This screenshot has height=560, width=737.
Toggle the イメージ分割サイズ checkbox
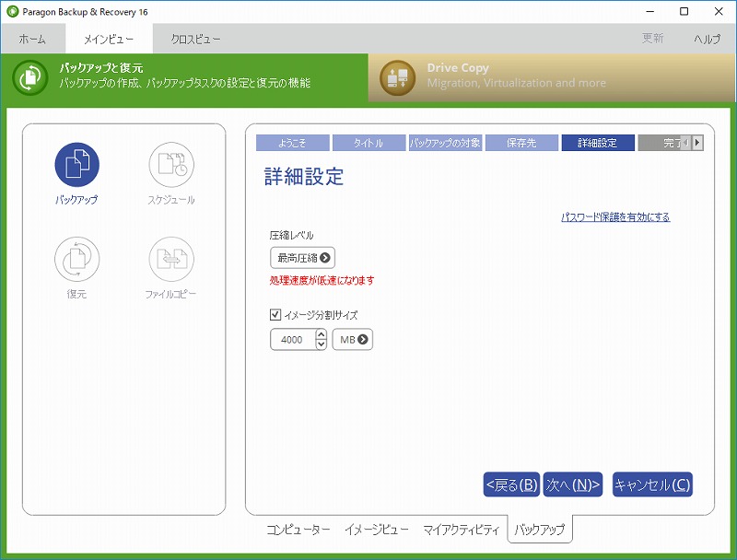(x=275, y=314)
